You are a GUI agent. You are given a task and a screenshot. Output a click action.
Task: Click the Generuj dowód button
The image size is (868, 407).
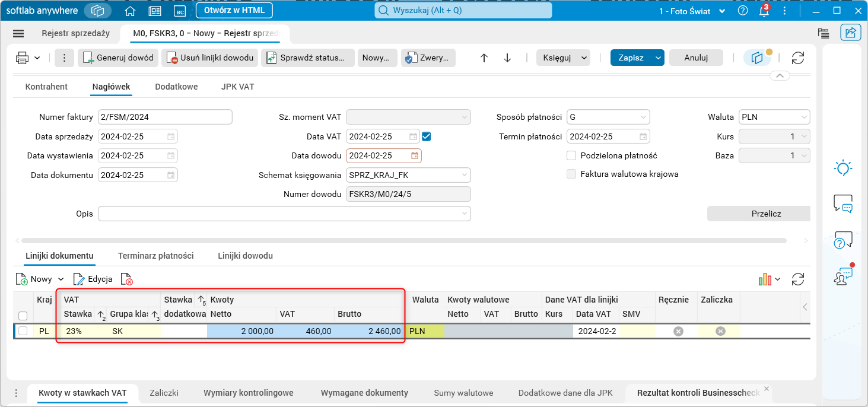click(x=117, y=58)
